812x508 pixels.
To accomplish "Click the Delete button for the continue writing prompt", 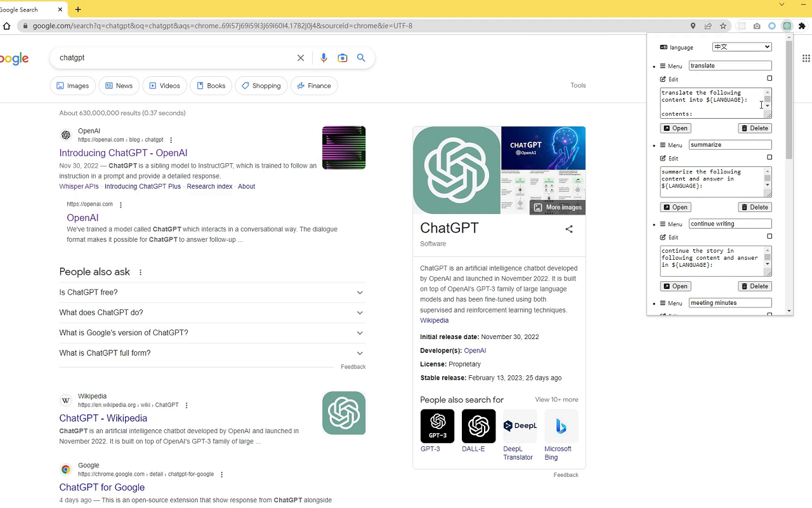I will pyautogui.click(x=755, y=286).
